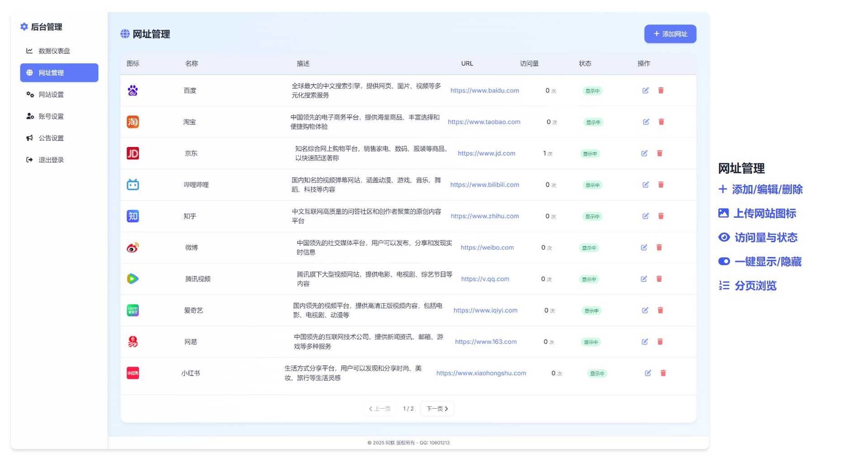The width and height of the screenshot is (868, 458).
Task: Click the 上一页 previous page button
Action: coord(380,409)
